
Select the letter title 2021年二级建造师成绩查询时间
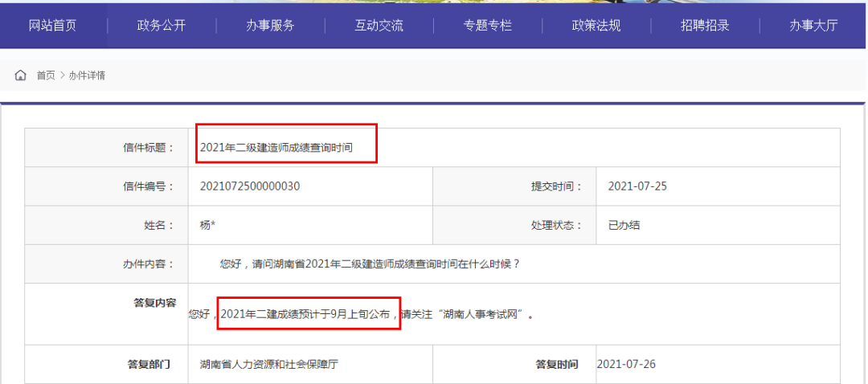[x=276, y=147]
